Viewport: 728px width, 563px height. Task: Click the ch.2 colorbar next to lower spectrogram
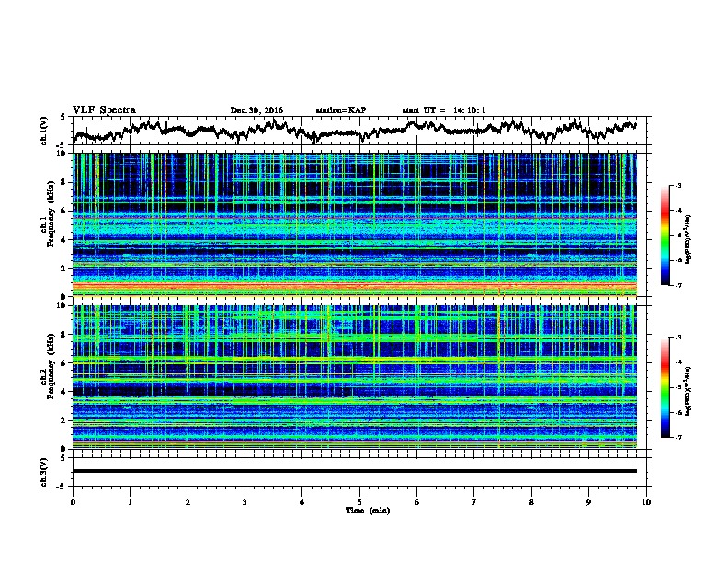pos(665,387)
